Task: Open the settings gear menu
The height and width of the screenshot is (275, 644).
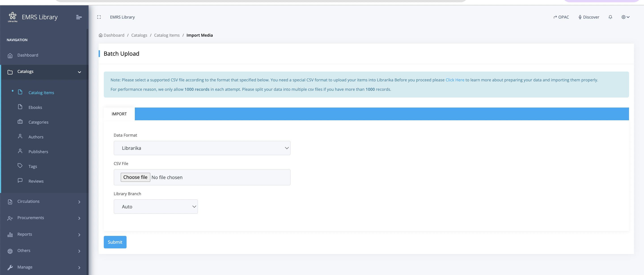Action: tap(625, 17)
